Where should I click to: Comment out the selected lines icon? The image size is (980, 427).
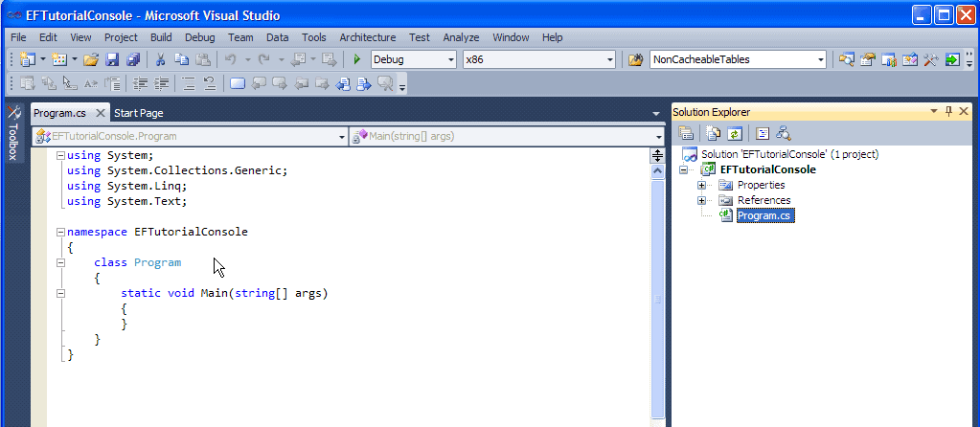click(x=188, y=83)
